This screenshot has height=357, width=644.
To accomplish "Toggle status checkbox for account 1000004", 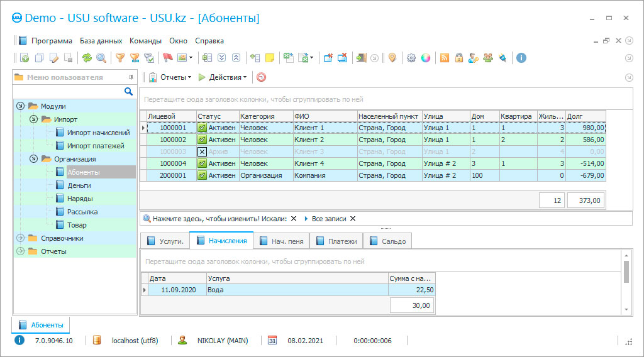I will [x=202, y=163].
